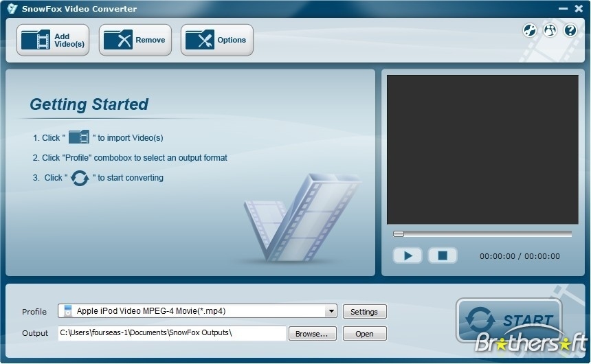Close the SnowFox Video Converter window
Image resolution: width=591 pixels, height=364 pixels.
click(579, 8)
